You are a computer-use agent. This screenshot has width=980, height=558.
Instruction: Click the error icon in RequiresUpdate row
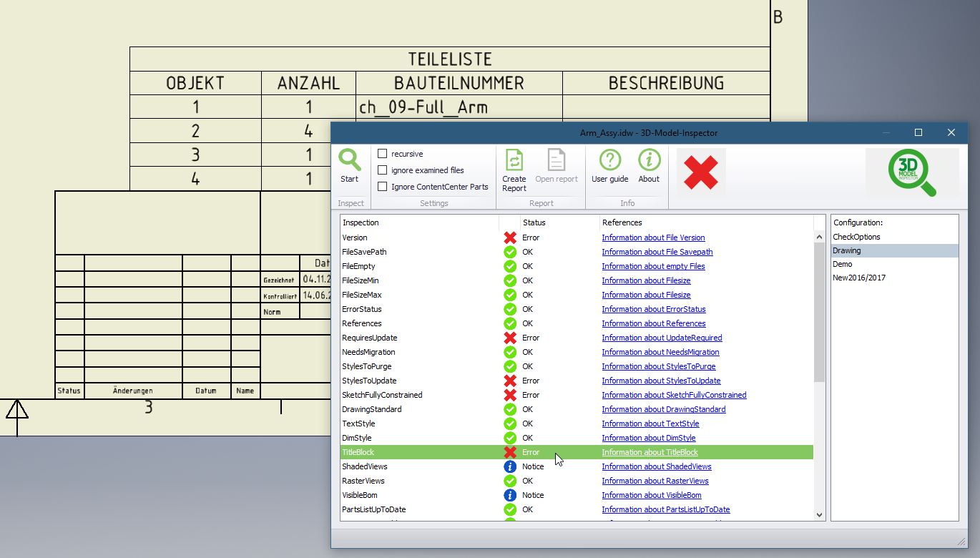click(x=510, y=338)
